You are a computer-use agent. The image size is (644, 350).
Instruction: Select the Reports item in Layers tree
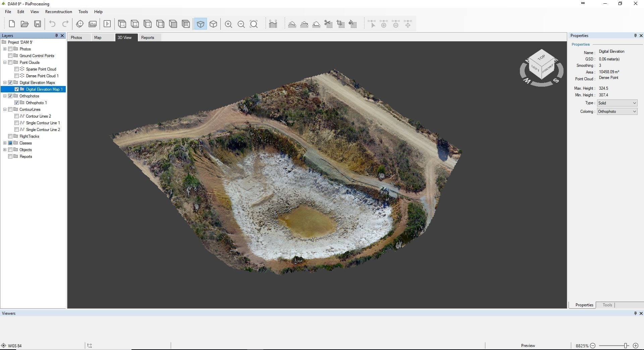coord(26,157)
